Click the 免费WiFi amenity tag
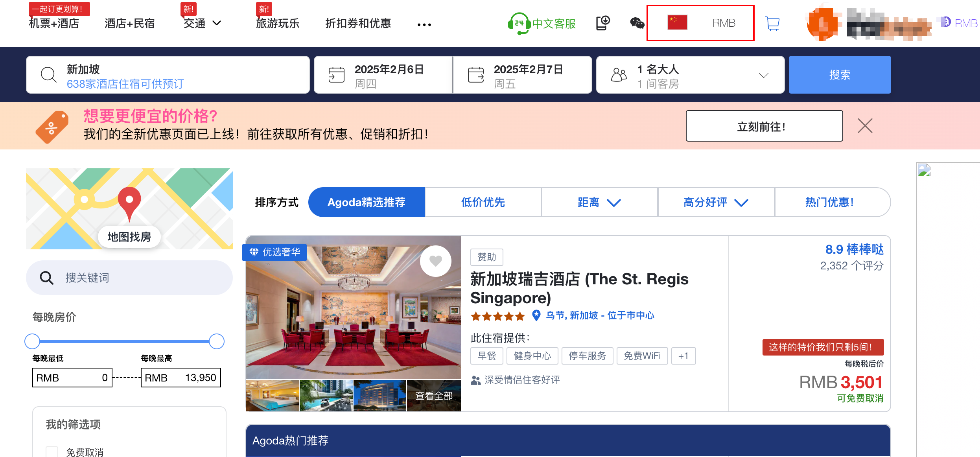 (642, 356)
